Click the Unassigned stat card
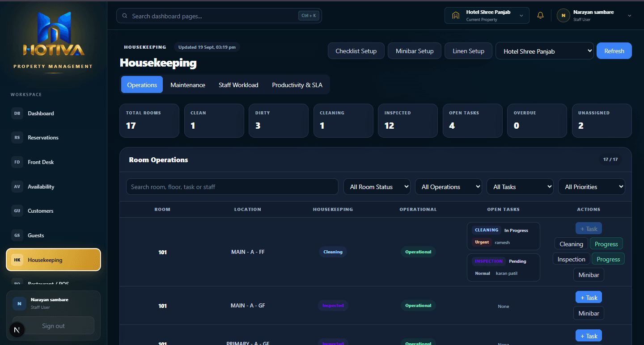 tap(602, 121)
